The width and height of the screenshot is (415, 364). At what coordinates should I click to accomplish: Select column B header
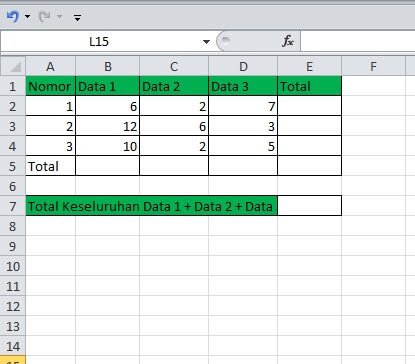coord(107,66)
